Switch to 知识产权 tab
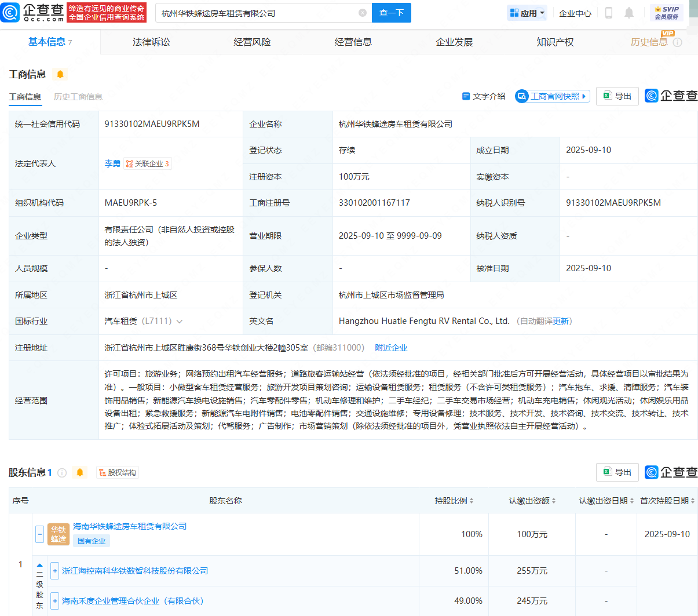Screen dimensions: 698x616 pyautogui.click(x=555, y=42)
